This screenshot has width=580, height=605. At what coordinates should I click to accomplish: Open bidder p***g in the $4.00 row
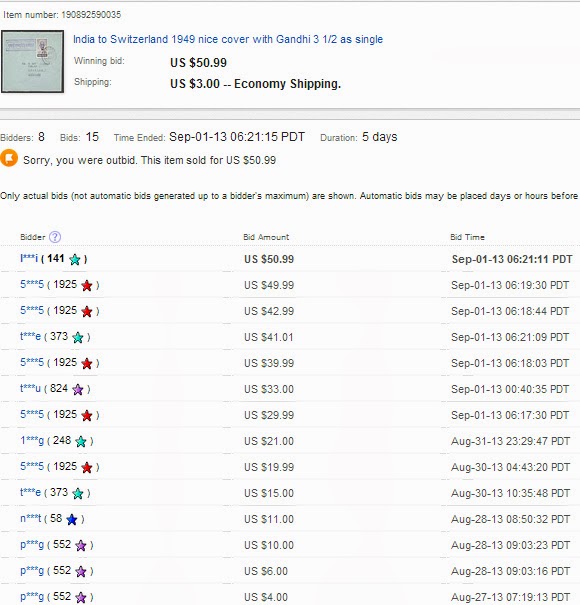[x=32, y=597]
